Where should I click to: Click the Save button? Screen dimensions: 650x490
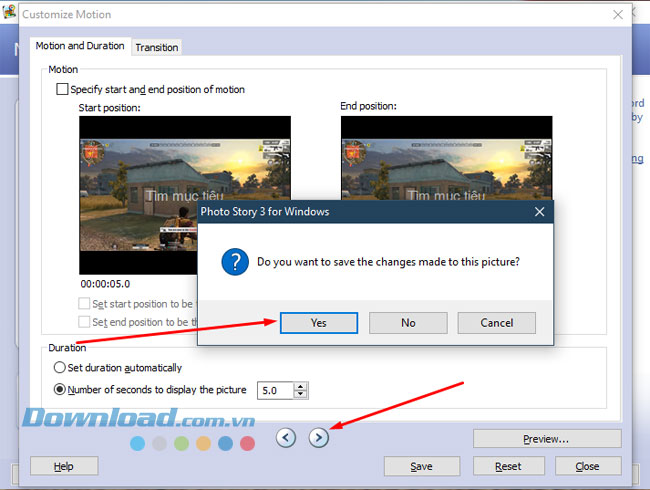point(422,466)
